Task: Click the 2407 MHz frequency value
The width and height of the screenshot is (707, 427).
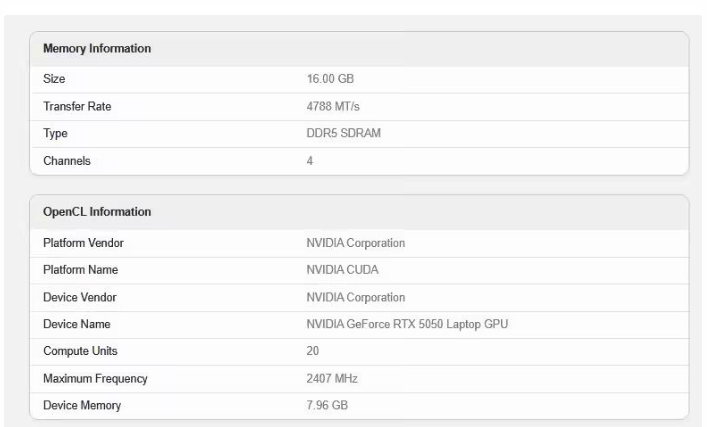Action: [x=332, y=379]
